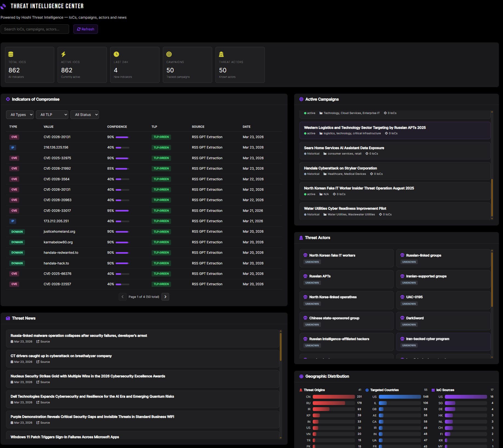
Task: Select the UAC-0195 threat actor card
Action: pos(443,300)
